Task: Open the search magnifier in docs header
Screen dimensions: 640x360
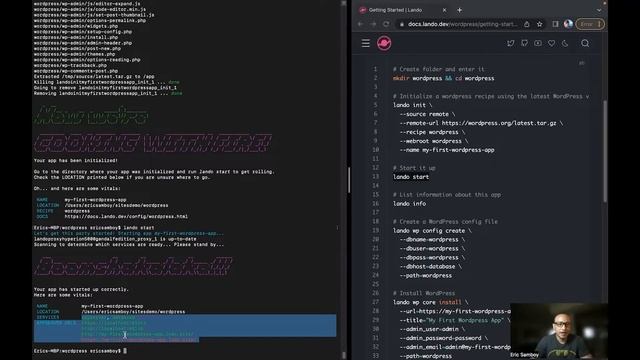Action: click(585, 43)
